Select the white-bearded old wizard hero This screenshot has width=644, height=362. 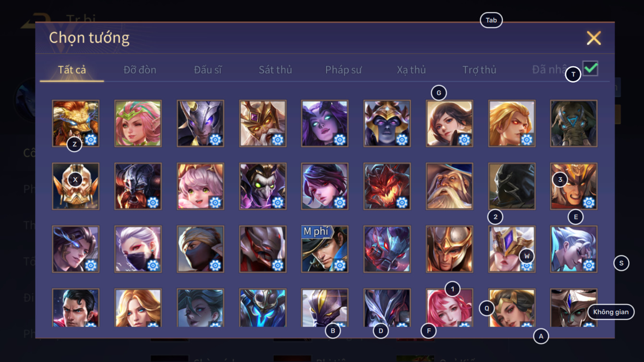(450, 186)
